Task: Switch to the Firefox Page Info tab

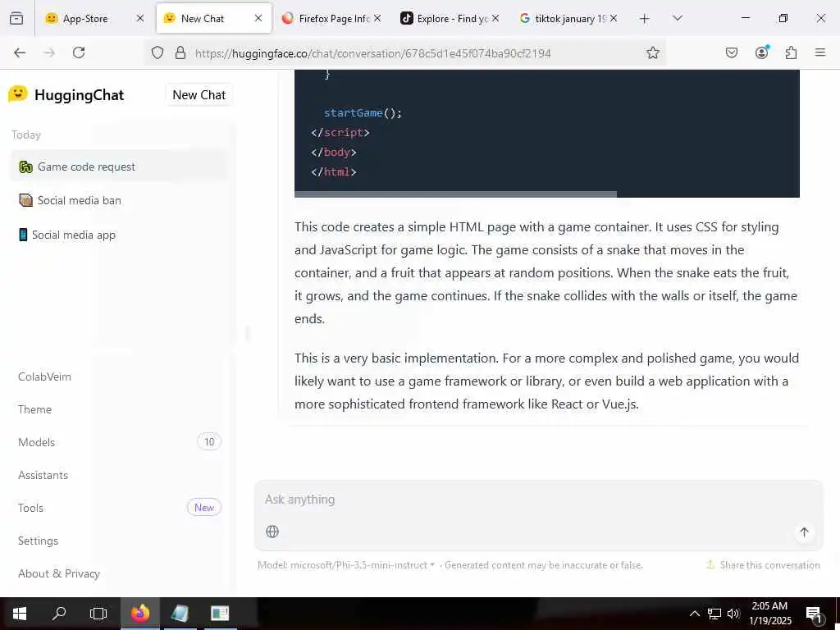Action: click(332, 18)
